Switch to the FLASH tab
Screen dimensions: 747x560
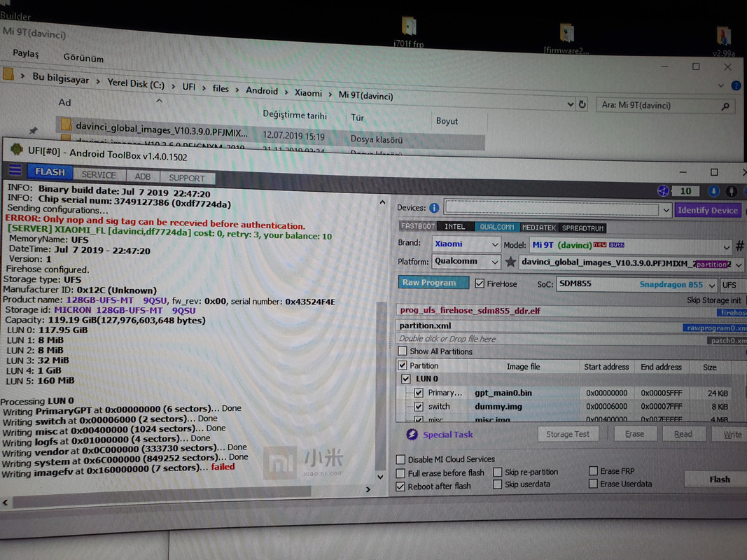(x=50, y=172)
